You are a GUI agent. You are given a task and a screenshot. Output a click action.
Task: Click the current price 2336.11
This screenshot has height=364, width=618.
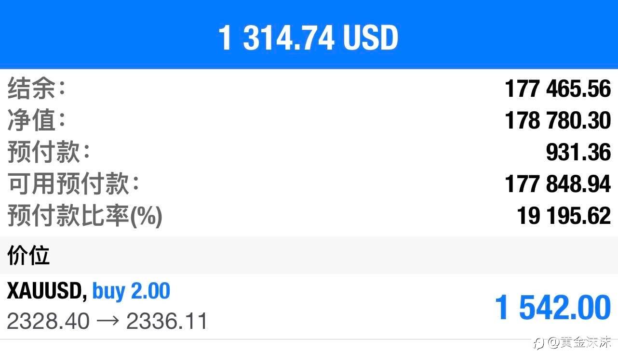[x=167, y=321]
